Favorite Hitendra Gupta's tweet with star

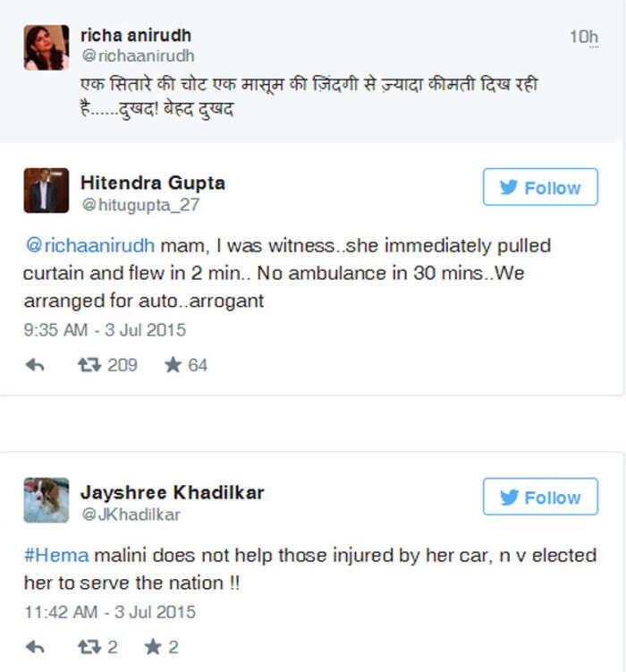(x=173, y=365)
